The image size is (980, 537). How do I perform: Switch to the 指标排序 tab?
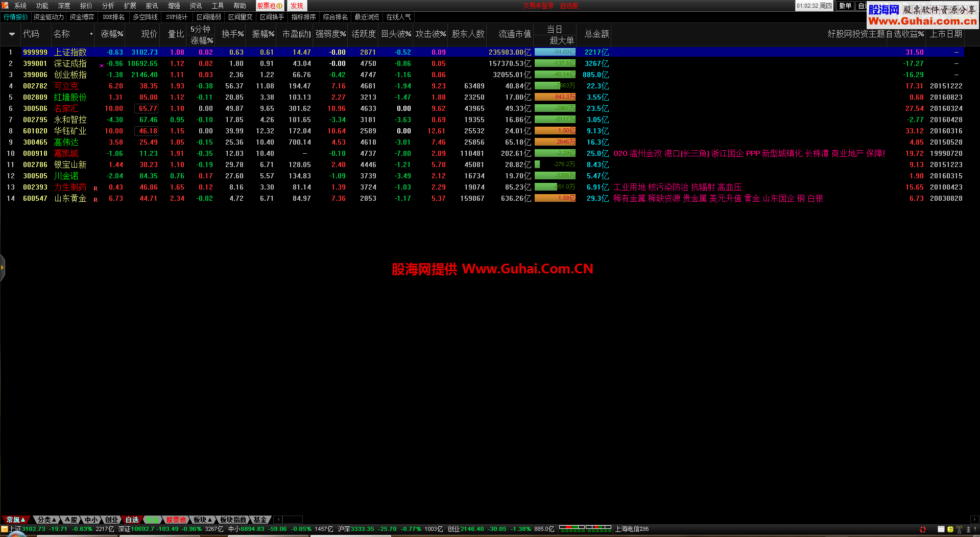point(304,17)
